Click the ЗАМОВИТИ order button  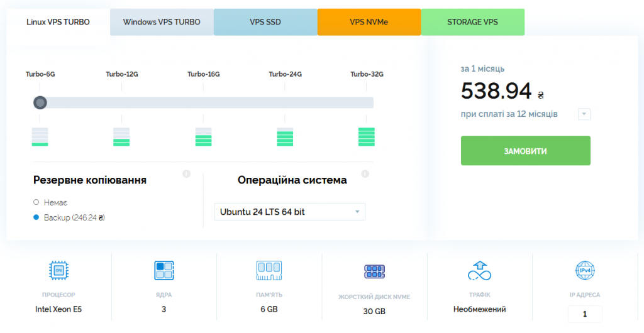[525, 151]
